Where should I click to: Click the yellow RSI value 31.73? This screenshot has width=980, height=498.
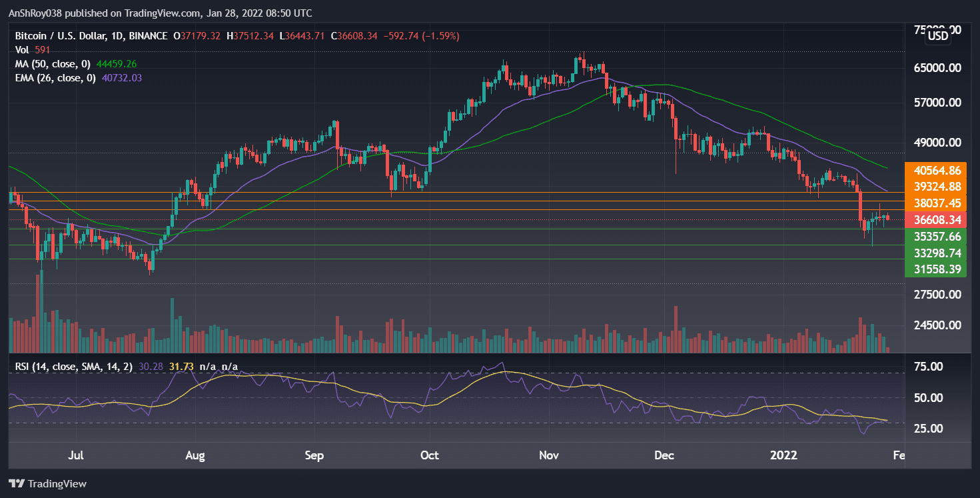181,366
